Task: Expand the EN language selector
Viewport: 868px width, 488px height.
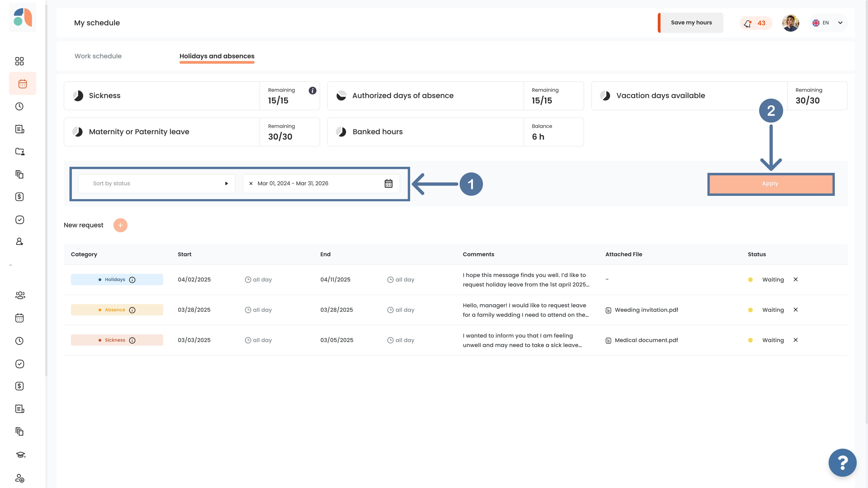Action: 828,23
